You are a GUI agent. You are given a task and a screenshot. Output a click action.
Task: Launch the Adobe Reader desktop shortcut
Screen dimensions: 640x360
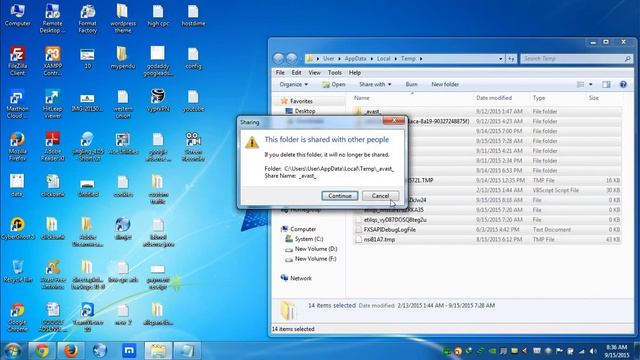[52, 147]
